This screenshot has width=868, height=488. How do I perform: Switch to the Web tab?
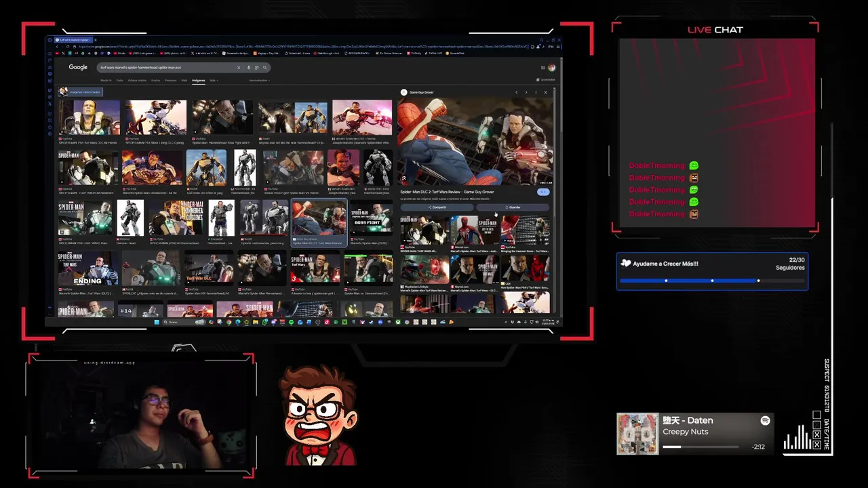(184, 80)
